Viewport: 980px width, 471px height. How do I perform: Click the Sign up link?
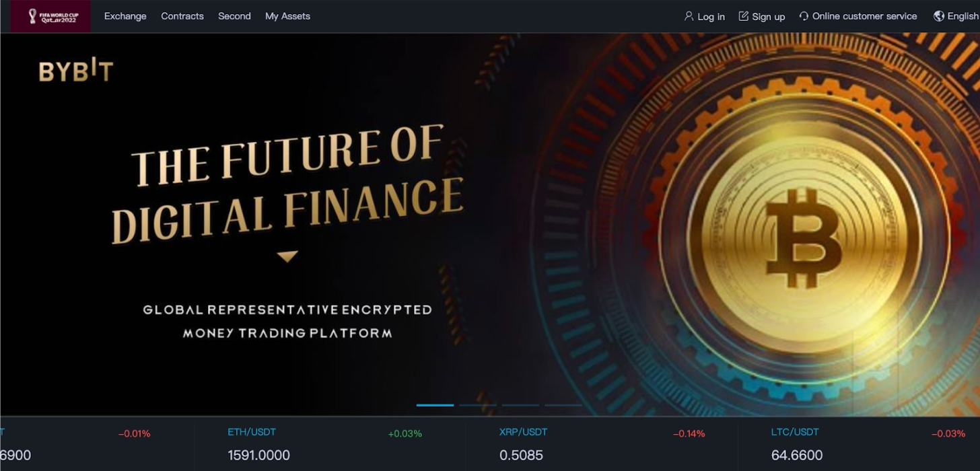768,17
